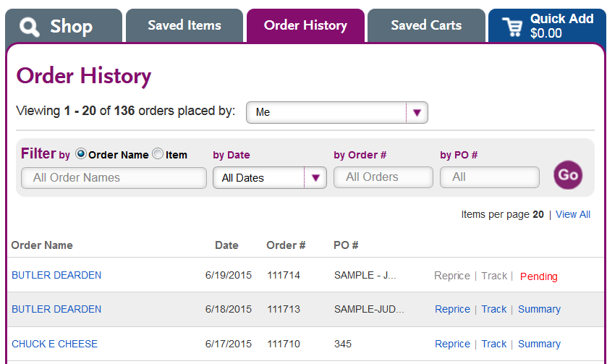Click Track for order 111710
The width and height of the screenshot is (607, 364).
coord(493,344)
